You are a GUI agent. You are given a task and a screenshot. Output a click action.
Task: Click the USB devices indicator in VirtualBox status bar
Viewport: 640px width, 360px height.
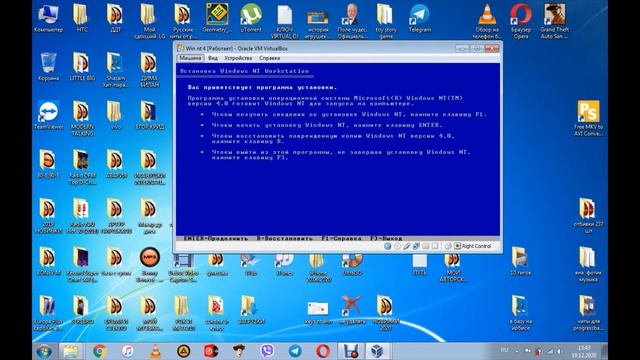pos(407,246)
